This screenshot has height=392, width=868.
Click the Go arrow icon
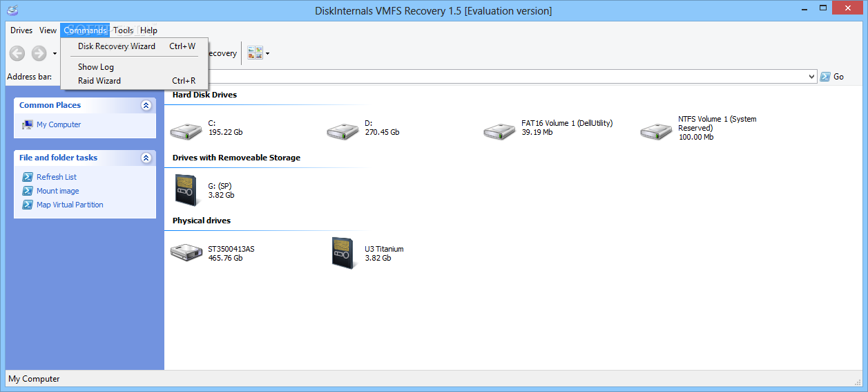pos(824,77)
